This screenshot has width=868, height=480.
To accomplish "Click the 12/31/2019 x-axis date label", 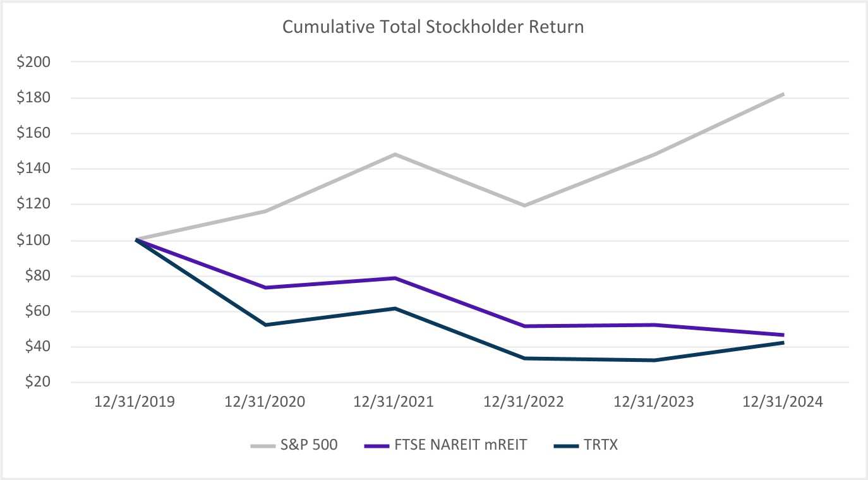I will (136, 403).
